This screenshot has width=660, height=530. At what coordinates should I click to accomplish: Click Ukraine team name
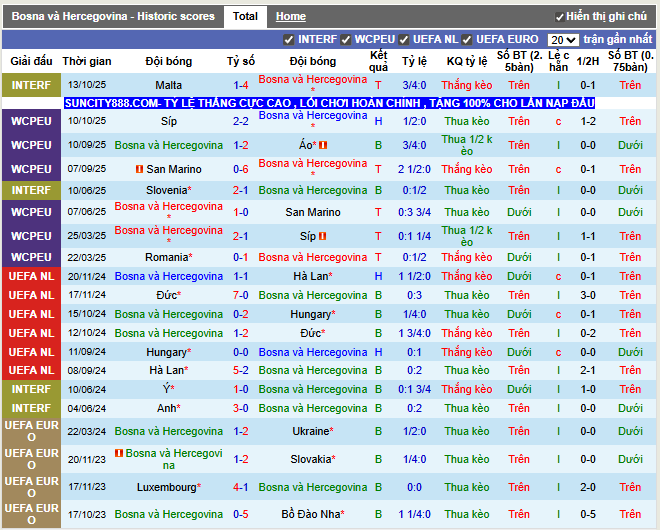(x=313, y=431)
